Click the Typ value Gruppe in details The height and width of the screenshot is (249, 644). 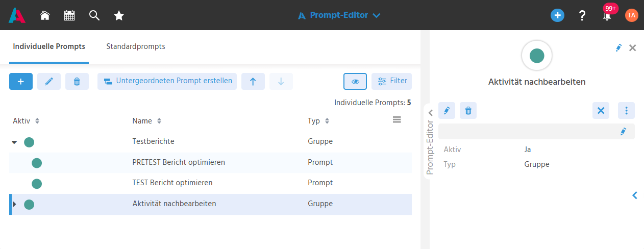click(537, 164)
